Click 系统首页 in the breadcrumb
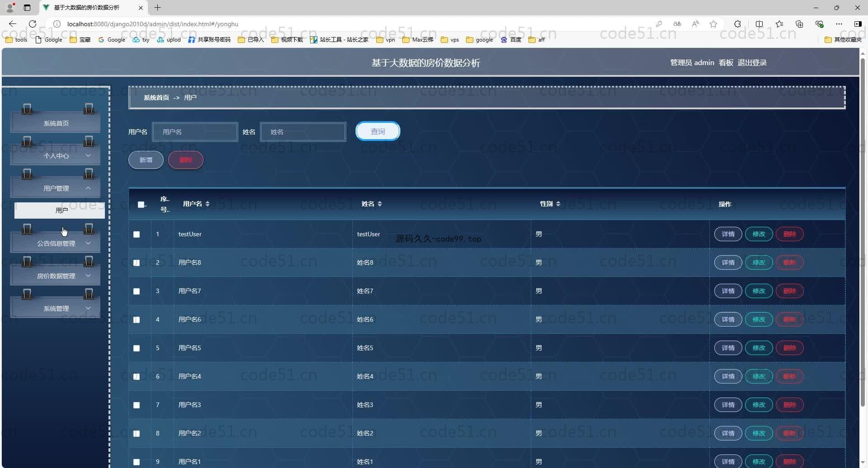868x468 pixels. (156, 98)
